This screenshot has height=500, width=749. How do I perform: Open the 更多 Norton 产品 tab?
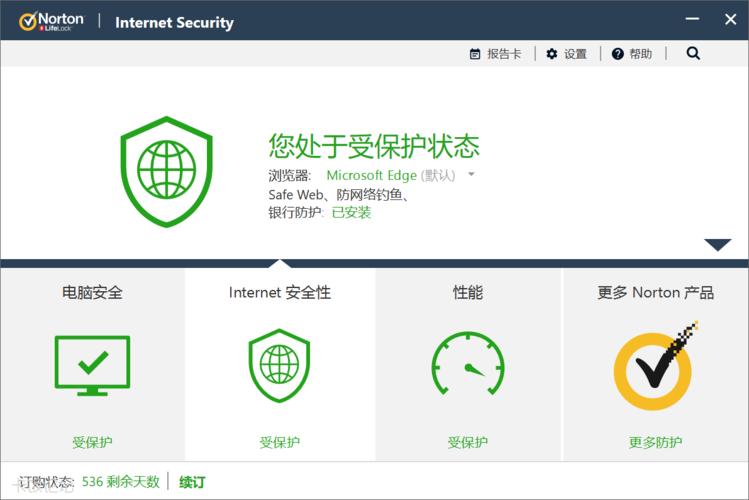click(x=655, y=292)
